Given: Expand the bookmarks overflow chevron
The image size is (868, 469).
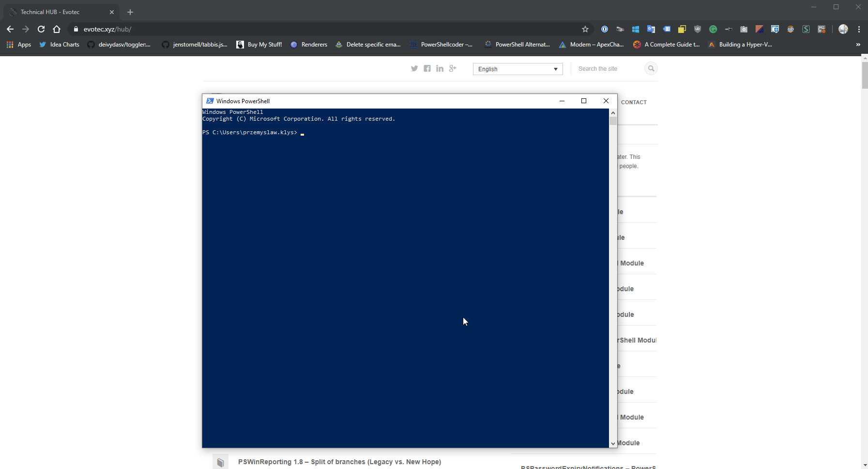Looking at the screenshot, I should [858, 45].
